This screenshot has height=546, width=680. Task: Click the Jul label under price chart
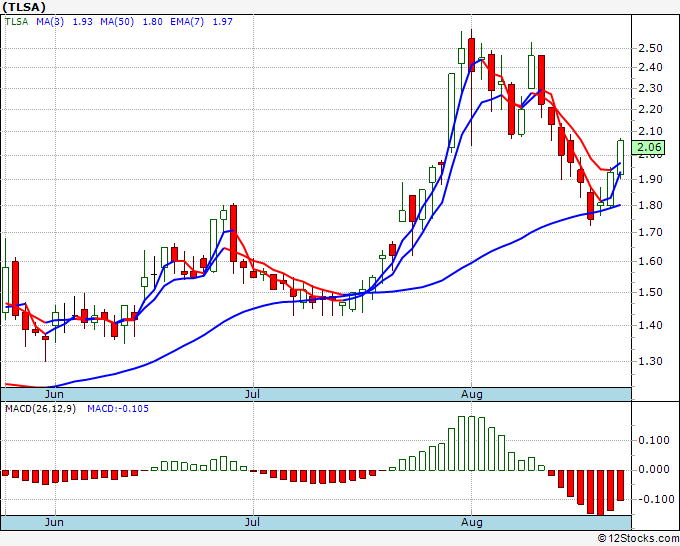(x=252, y=394)
